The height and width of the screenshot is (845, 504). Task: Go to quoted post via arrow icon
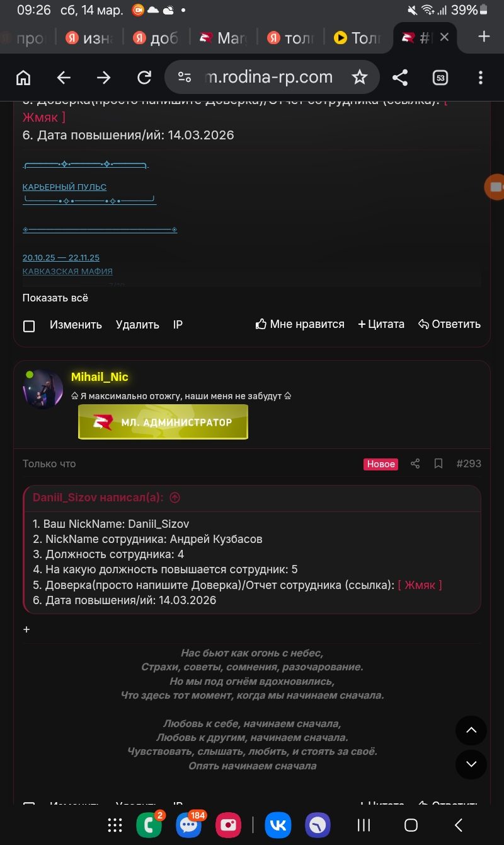[x=175, y=498]
